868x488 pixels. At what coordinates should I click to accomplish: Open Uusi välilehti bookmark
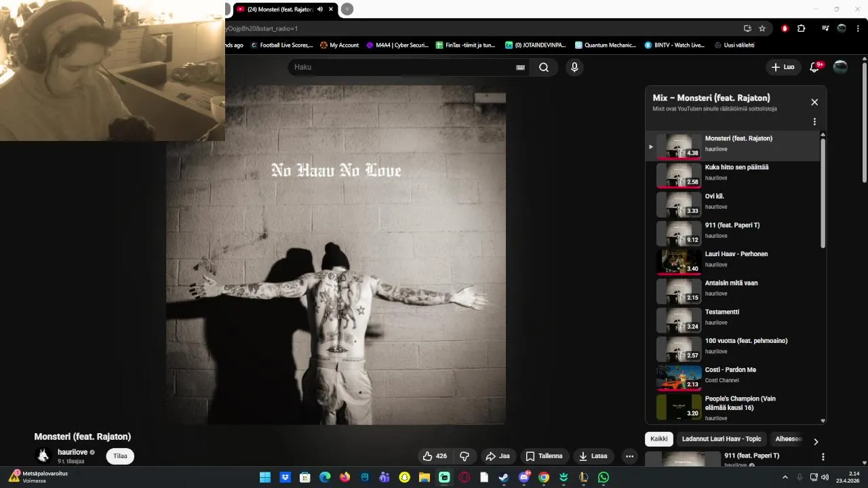click(x=734, y=45)
